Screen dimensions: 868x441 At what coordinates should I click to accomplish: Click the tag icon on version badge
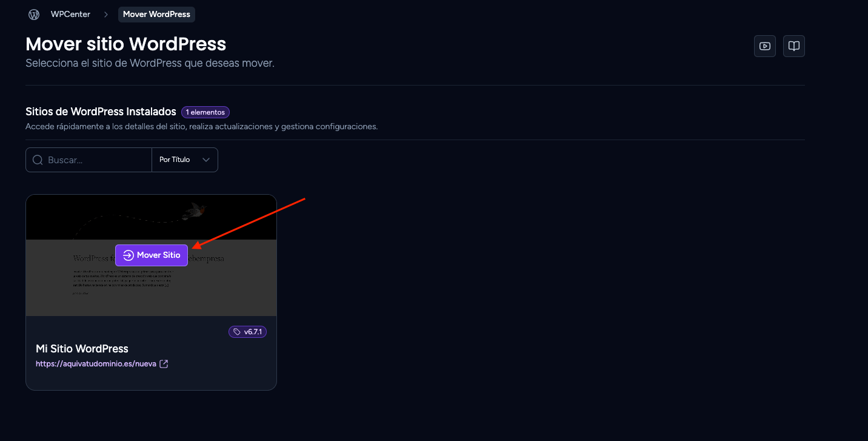(237, 332)
